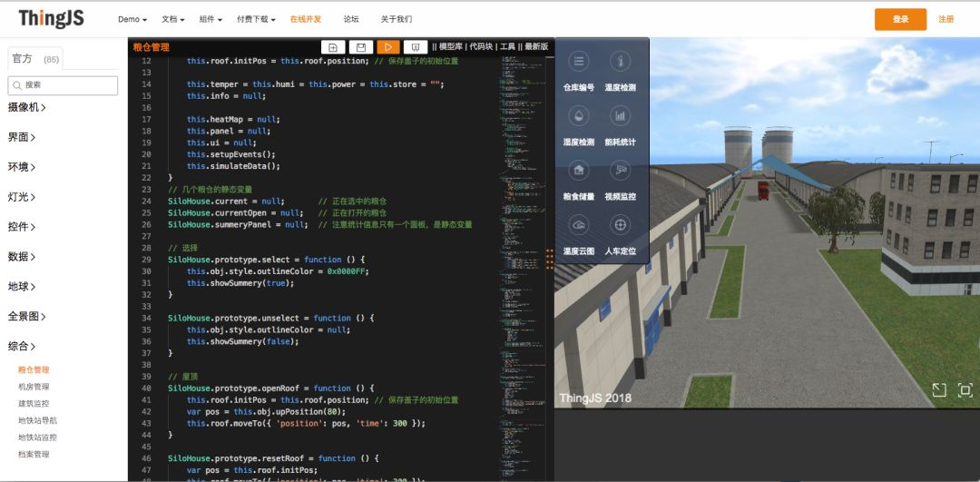
Task: Expand the 地球 category
Action: click(x=22, y=286)
